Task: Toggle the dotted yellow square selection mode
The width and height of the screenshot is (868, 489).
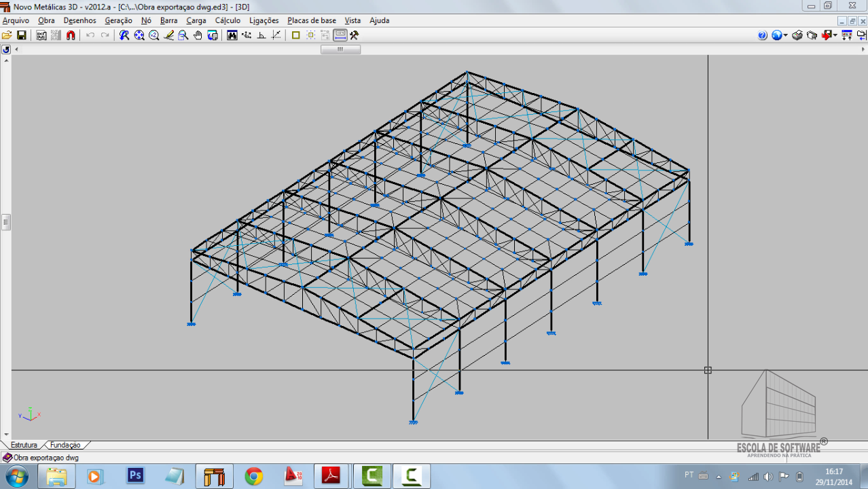Action: [x=310, y=35]
